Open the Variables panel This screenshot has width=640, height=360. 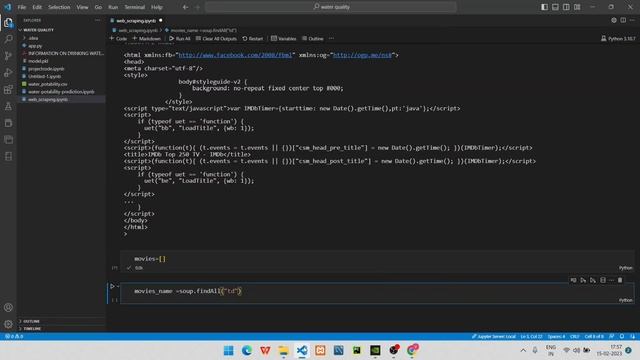283,38
